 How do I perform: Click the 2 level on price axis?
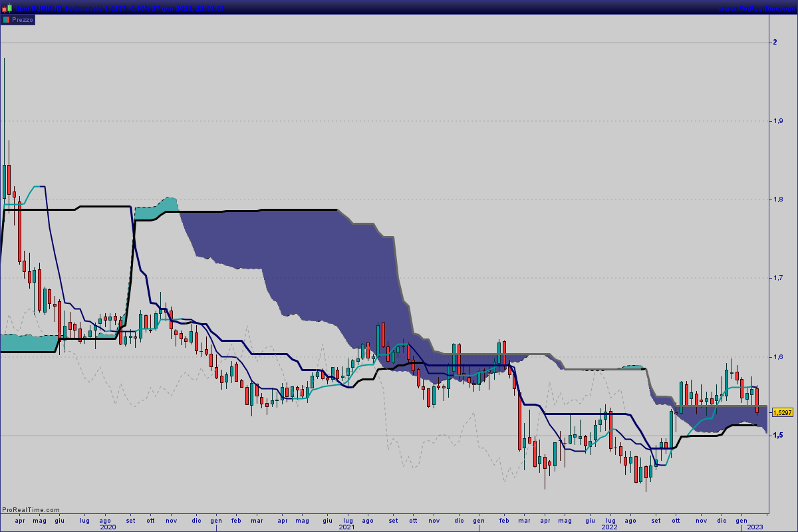[775, 43]
